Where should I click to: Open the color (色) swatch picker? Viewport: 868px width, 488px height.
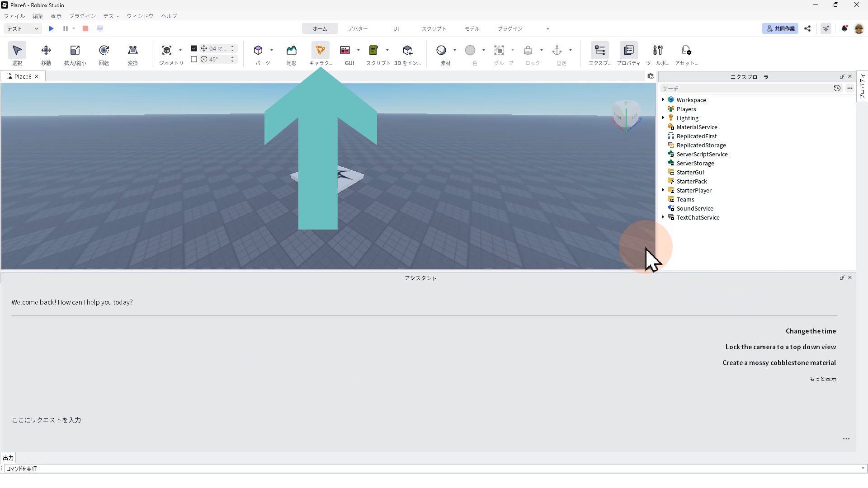(x=470, y=50)
